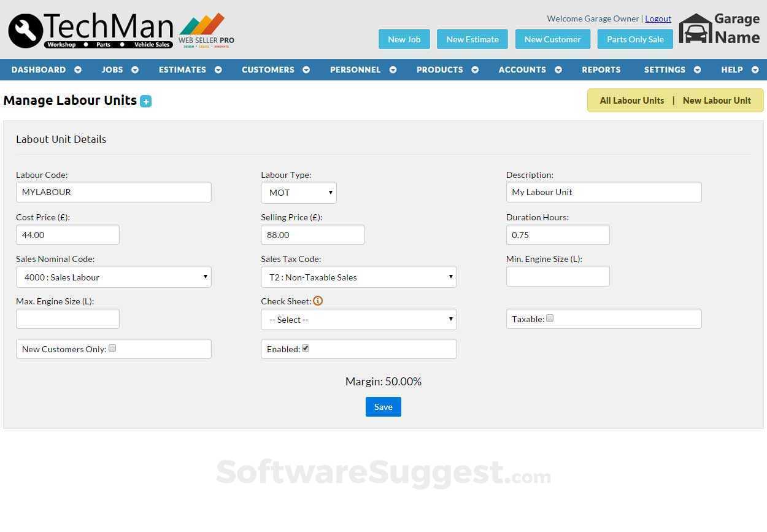767x532 pixels.
Task: Click the Garage Name car icon
Action: pos(695,28)
